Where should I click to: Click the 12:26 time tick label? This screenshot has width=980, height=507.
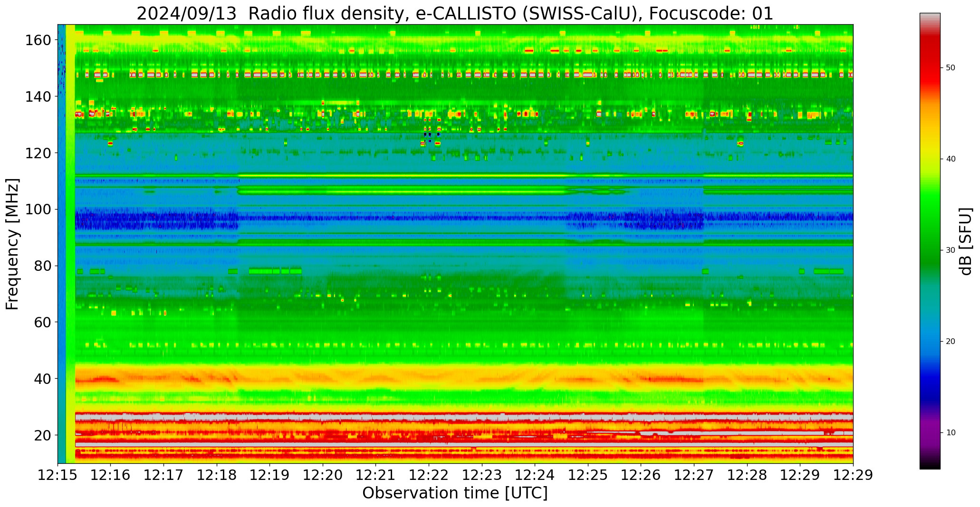[641, 475]
